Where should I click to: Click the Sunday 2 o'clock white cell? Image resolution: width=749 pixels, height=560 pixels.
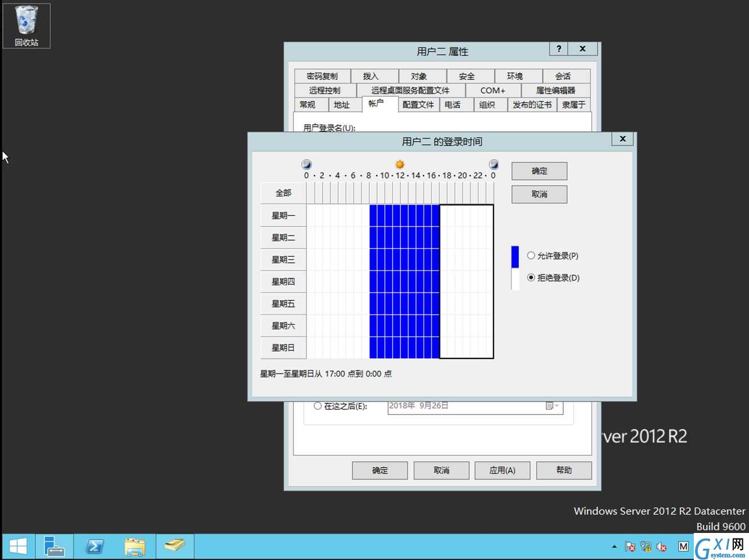point(326,348)
